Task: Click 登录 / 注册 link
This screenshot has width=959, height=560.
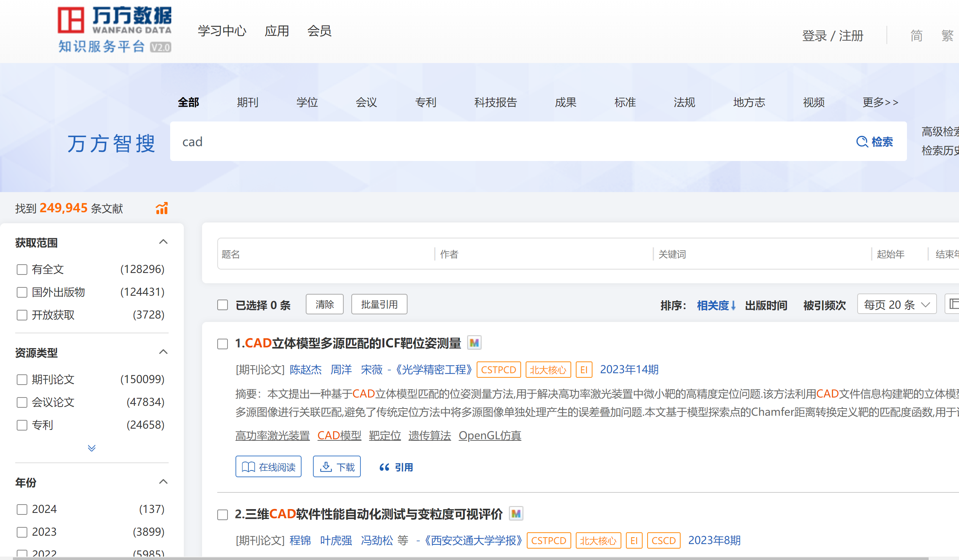Action: coord(833,35)
